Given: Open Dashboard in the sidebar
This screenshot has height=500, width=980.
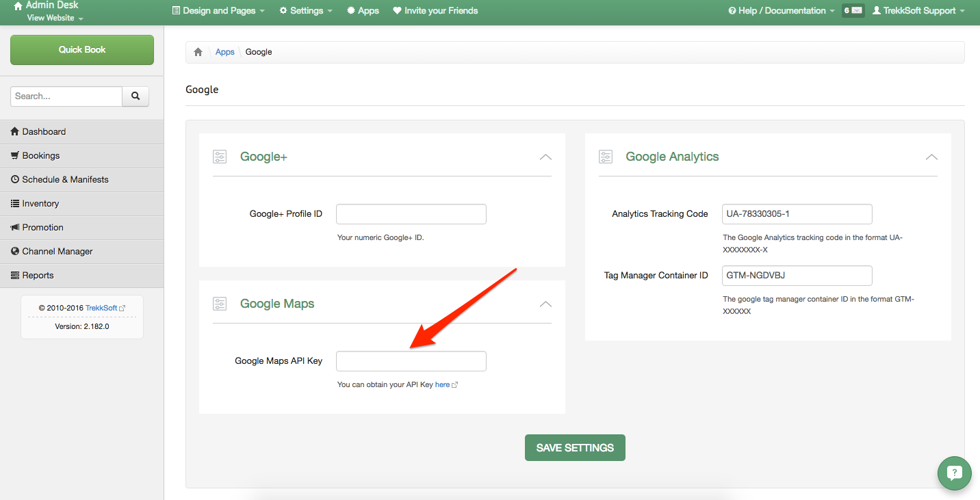Looking at the screenshot, I should 81,132.
